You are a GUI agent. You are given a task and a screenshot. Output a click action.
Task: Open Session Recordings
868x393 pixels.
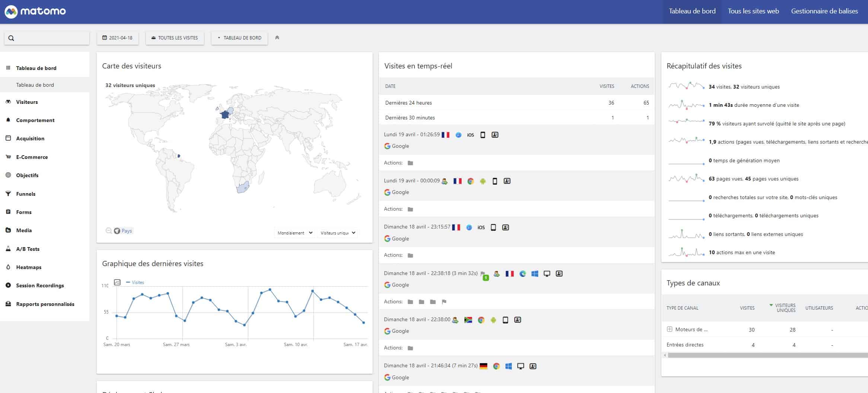click(x=40, y=285)
